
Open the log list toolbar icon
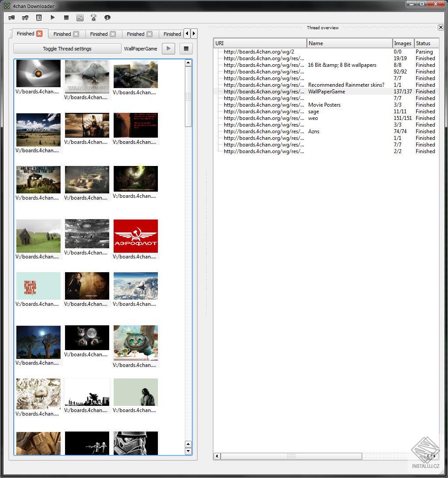pyautogui.click(x=39, y=18)
